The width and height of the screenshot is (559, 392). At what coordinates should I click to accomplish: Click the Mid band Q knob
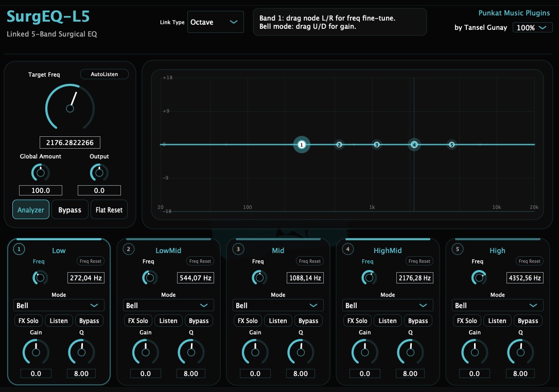pyautogui.click(x=301, y=352)
